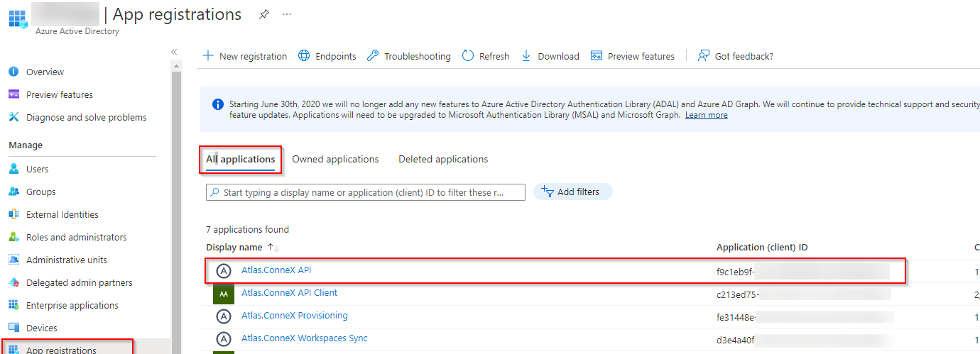
Task: Click the New registration plus icon
Action: click(x=208, y=55)
